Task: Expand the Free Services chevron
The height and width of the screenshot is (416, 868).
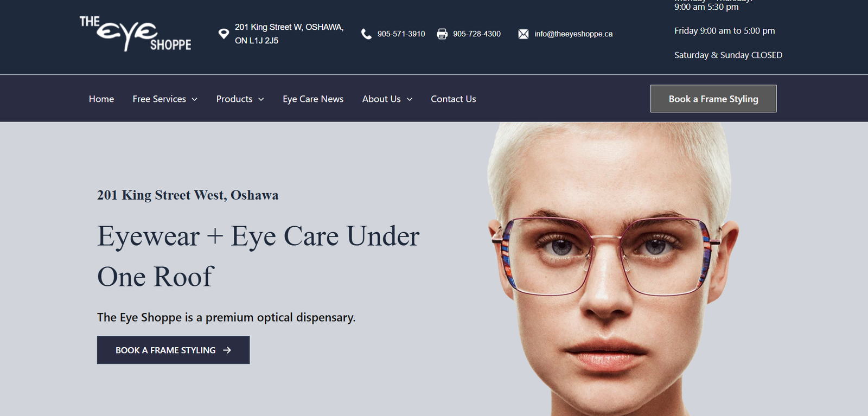Action: pos(194,99)
